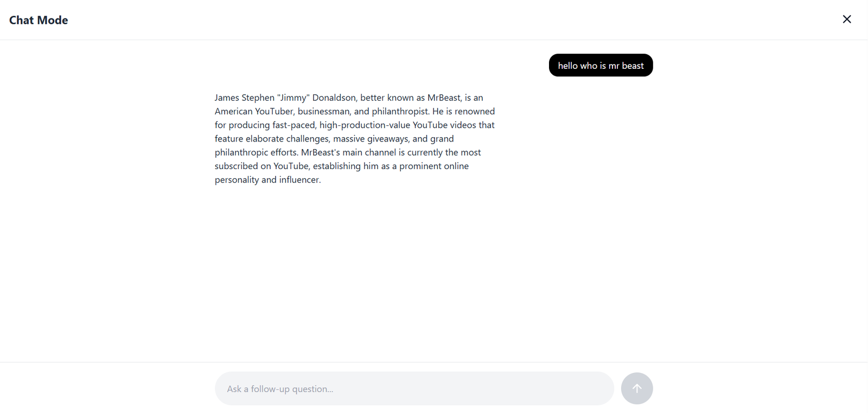Click the send arrow button
Viewport: 868px width, 413px height.
tap(636, 388)
